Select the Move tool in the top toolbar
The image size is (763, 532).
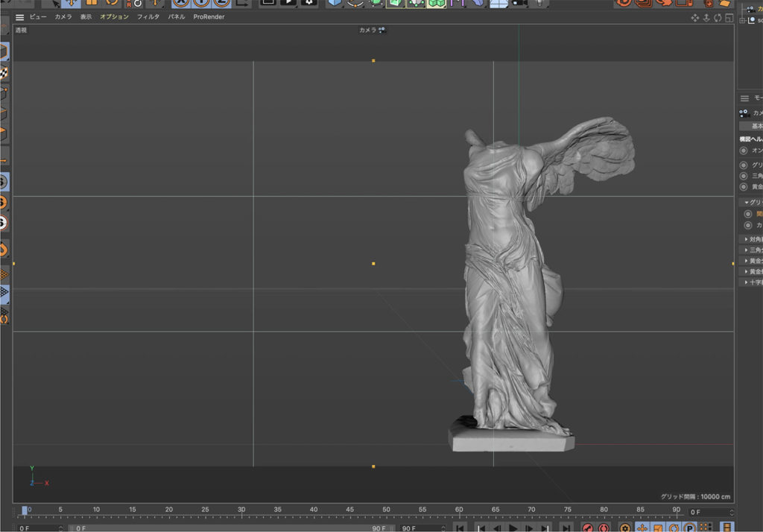point(71,3)
